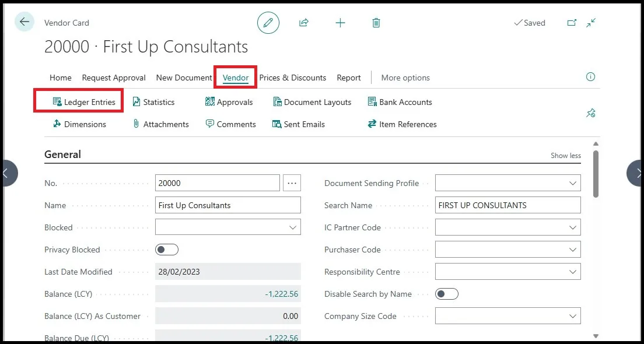Toggle Disable Search by Name switch
Image resolution: width=644 pixels, height=344 pixels.
click(x=447, y=294)
